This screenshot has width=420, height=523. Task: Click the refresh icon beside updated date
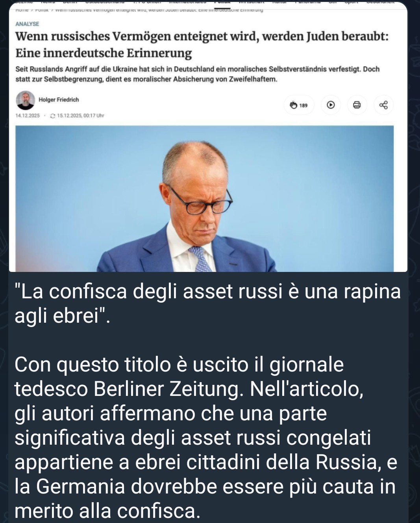click(x=53, y=116)
